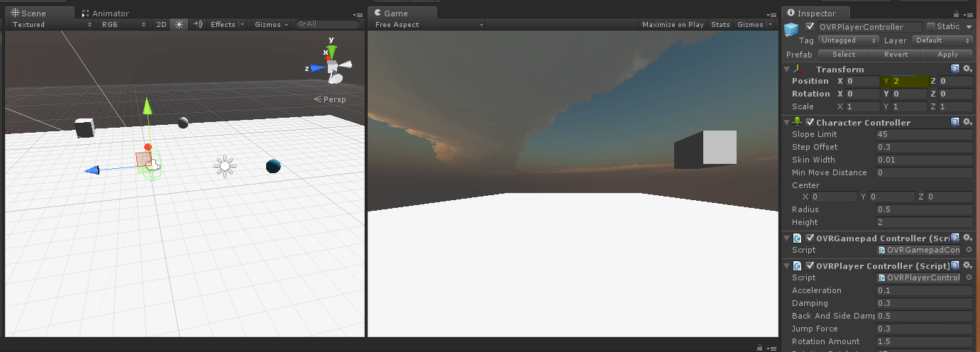Toggle 2D mode in Scene view
The height and width of the screenshot is (352, 980).
[x=161, y=24]
